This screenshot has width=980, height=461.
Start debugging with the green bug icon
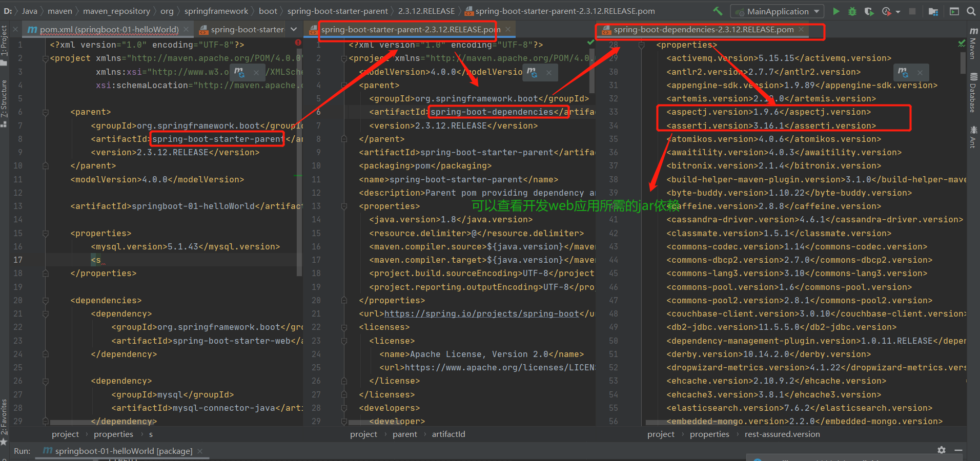[852, 11]
